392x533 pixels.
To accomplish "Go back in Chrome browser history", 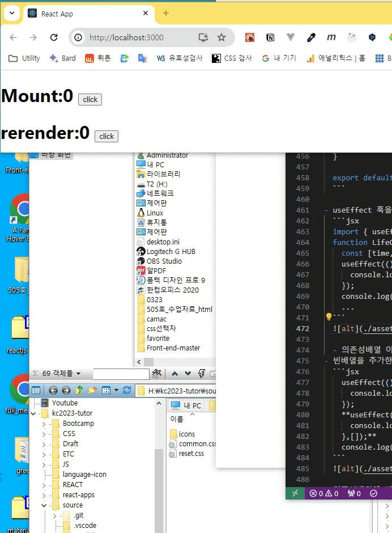I will coord(13,37).
